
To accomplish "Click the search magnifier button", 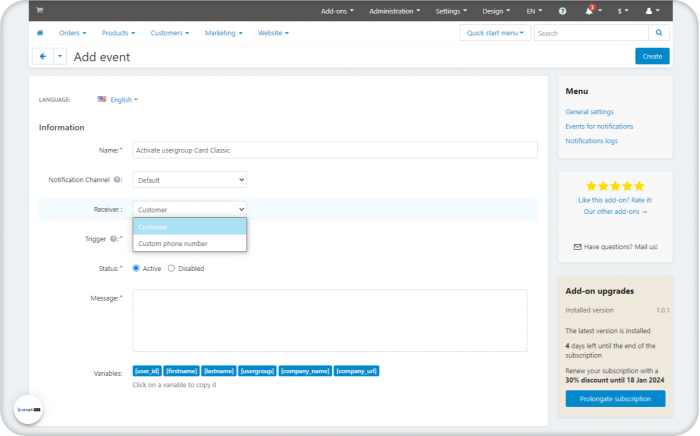I will coord(659,33).
